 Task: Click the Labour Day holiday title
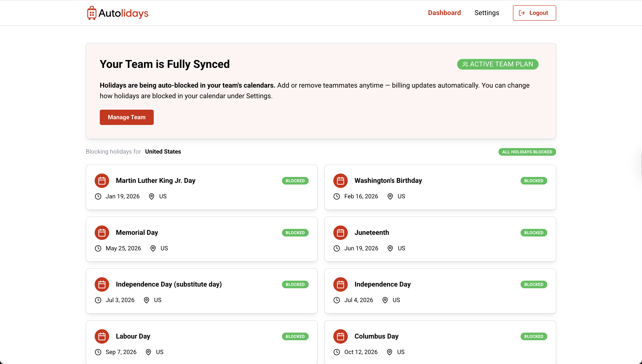coord(133,336)
